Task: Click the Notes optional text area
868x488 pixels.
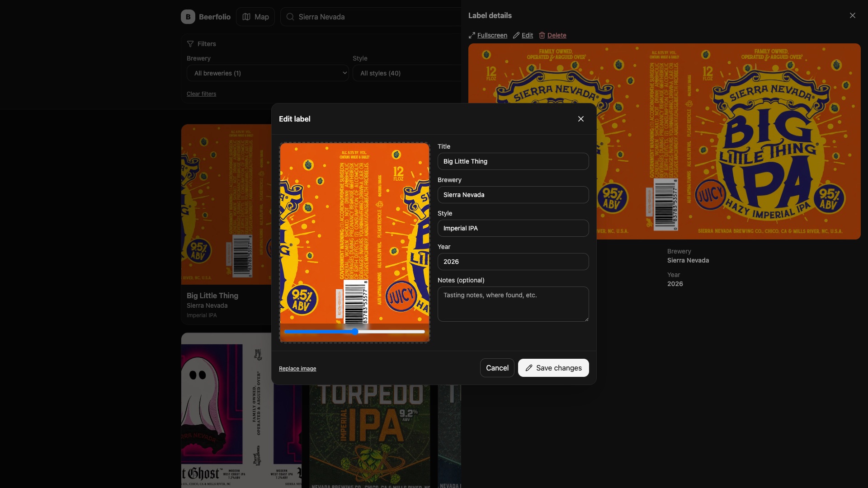Action: pos(513,304)
